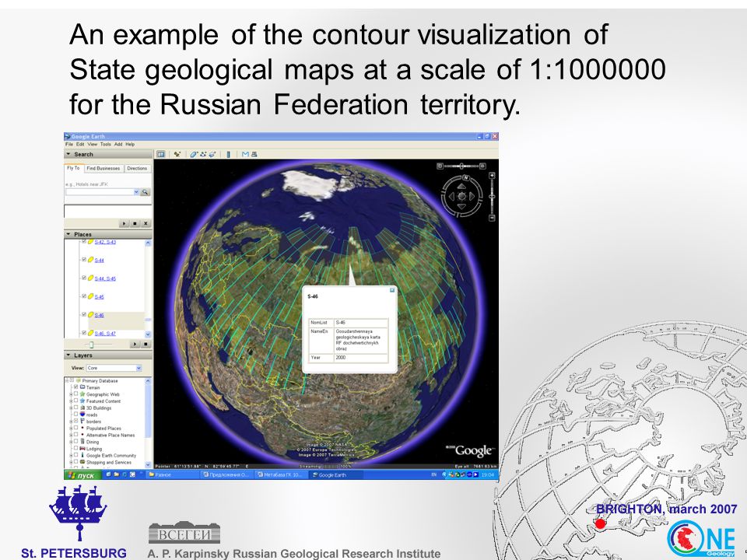Click the navigation pan down arrow
This screenshot has width=747, height=560.
[461, 205]
